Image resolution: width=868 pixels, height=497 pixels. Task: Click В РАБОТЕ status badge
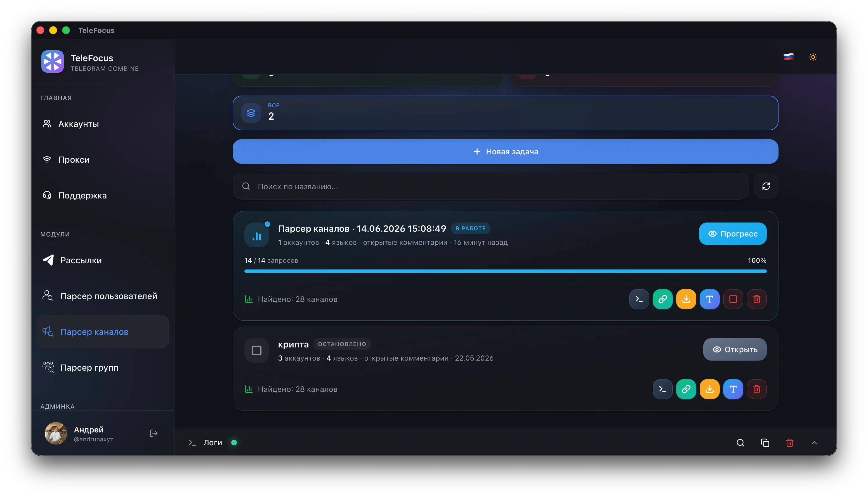(471, 228)
